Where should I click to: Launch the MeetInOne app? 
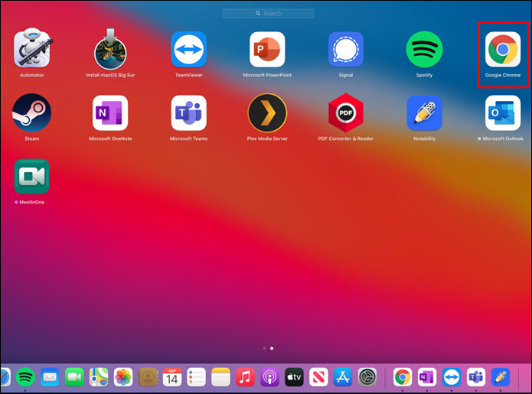coord(31,177)
